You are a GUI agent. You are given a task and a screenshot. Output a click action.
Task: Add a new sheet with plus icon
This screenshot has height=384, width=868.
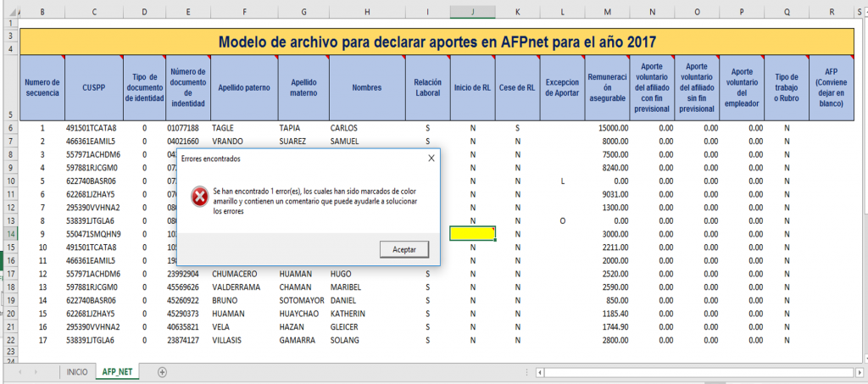click(162, 372)
